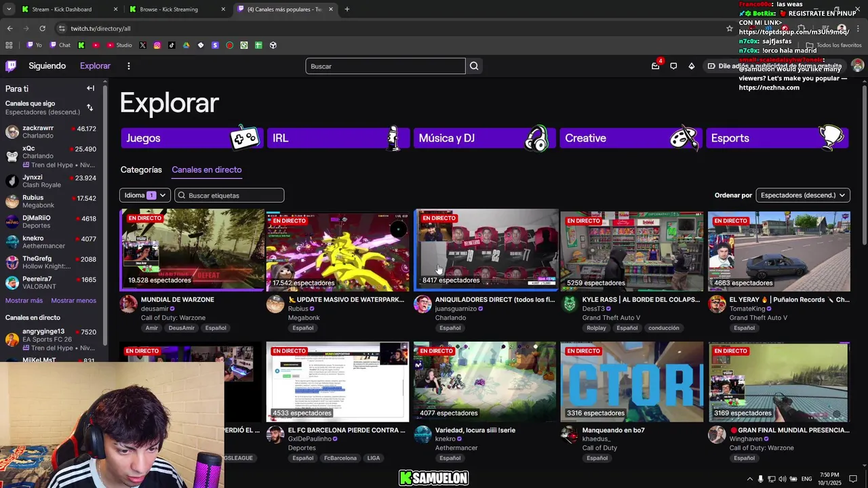Click the ENG language indicator in taskbar
This screenshot has height=488, width=868.
coord(806,479)
